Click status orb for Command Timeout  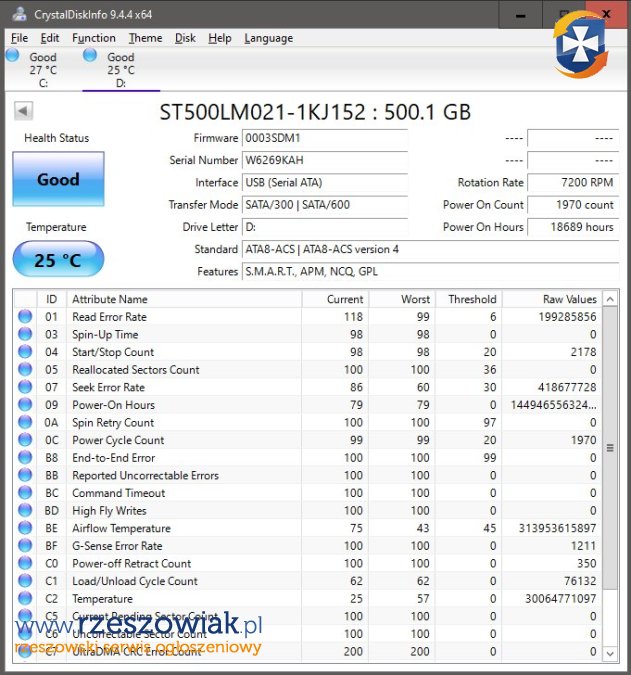point(25,493)
